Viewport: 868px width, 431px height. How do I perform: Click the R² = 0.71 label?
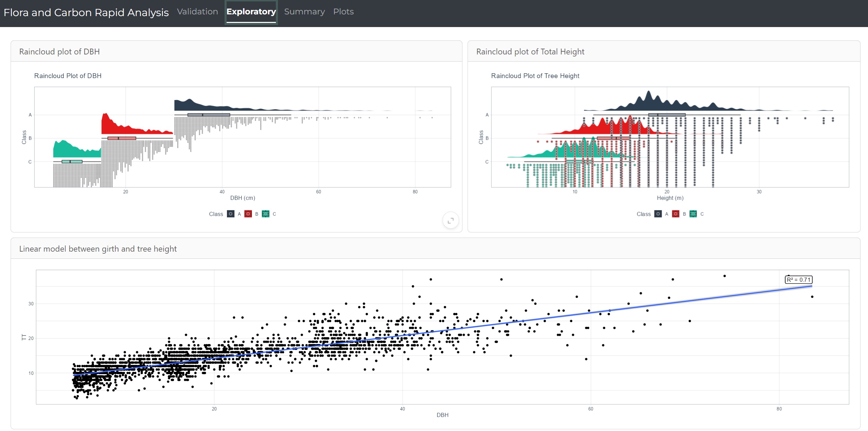pos(798,280)
